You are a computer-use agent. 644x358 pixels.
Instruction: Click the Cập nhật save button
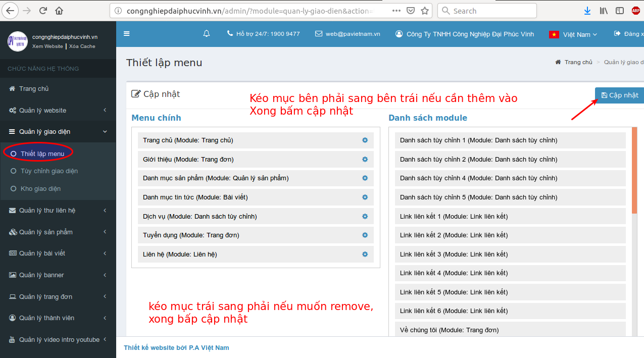click(x=619, y=95)
